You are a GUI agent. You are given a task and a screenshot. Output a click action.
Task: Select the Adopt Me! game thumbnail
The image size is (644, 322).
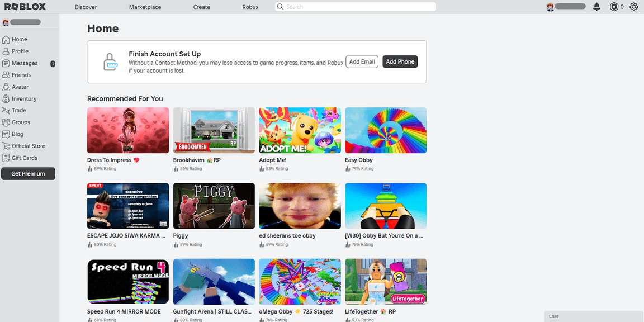[x=300, y=130]
